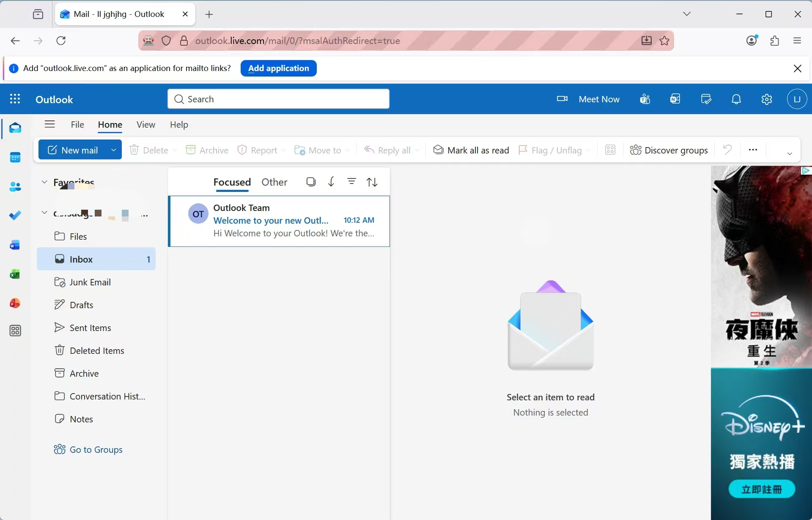
Task: Toggle the sort order arrows icon
Action: [372, 181]
